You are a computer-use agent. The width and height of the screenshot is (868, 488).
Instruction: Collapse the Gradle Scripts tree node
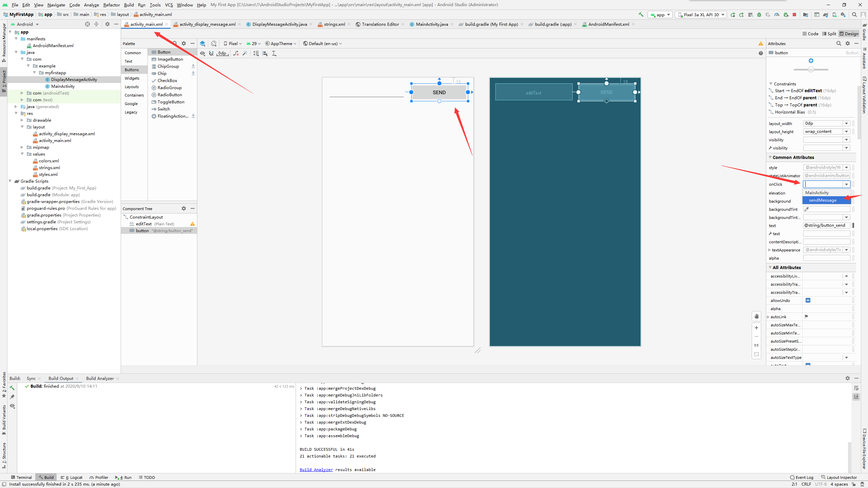tap(10, 181)
